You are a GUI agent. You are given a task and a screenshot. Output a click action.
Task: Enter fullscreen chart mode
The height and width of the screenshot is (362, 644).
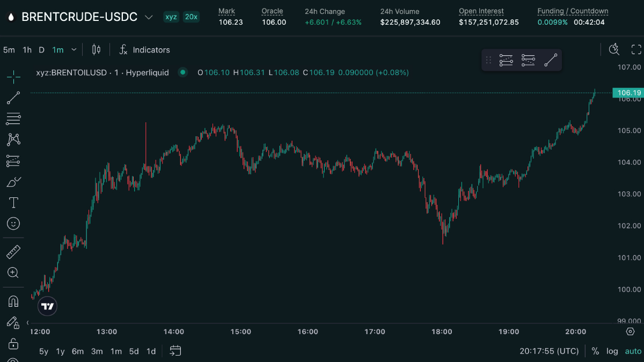pyautogui.click(x=636, y=50)
